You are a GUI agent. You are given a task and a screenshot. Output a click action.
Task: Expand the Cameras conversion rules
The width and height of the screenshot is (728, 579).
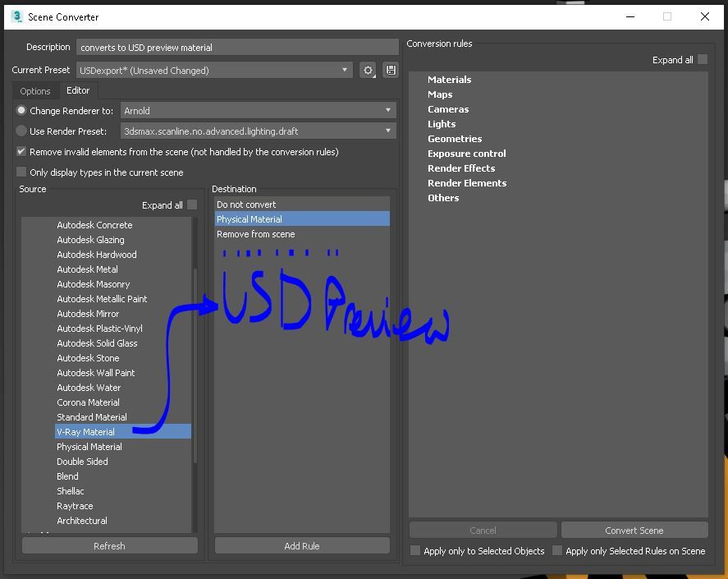coord(448,109)
